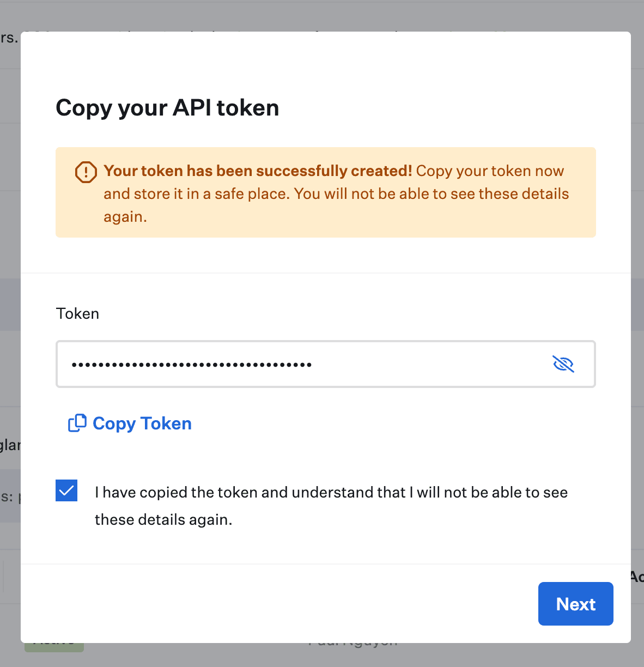Screen dimensions: 644x667
Task: Click the duplicate-pages icon near the token field
Action: click(77, 423)
